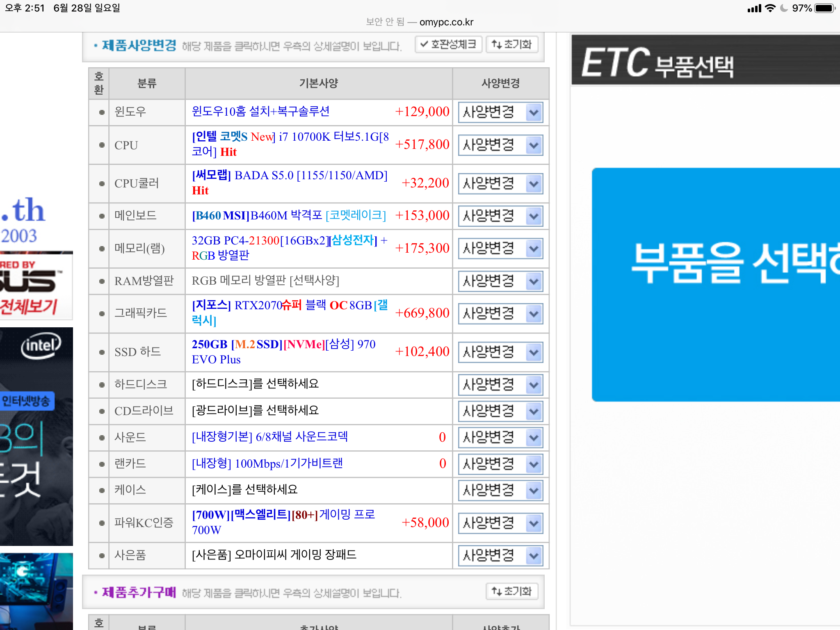Click the top 초기화 reset button
This screenshot has height=630, width=840.
tap(511, 44)
